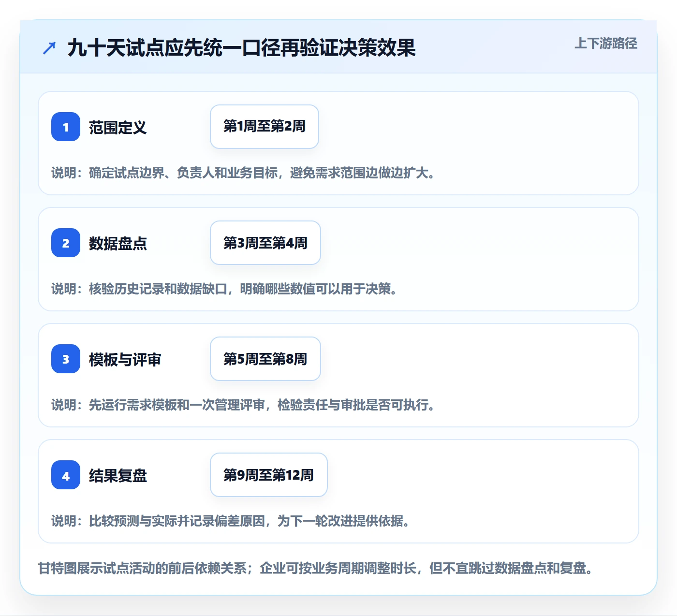
Task: Click the heading 九十天试点应先统一口径再验证决策效果
Action: [242, 48]
